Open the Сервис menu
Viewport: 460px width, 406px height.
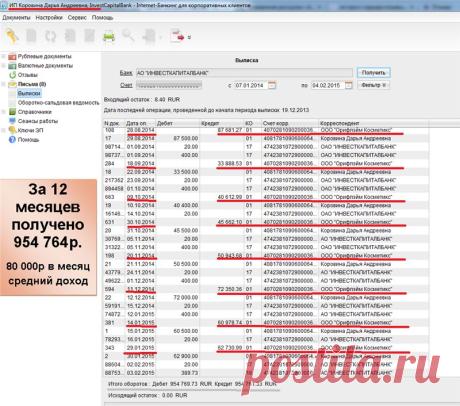pos(77,18)
